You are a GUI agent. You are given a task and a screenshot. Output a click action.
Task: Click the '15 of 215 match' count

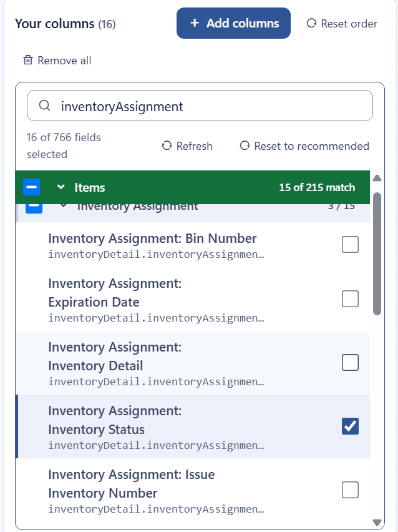pyautogui.click(x=317, y=187)
